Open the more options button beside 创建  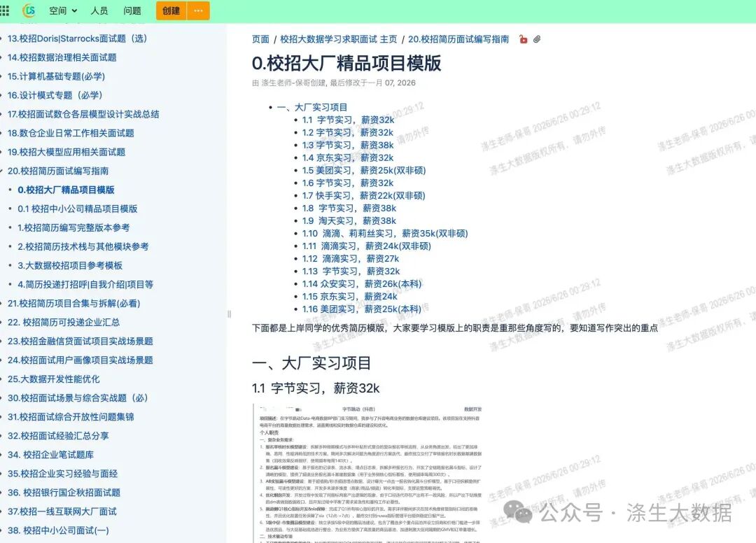click(198, 10)
